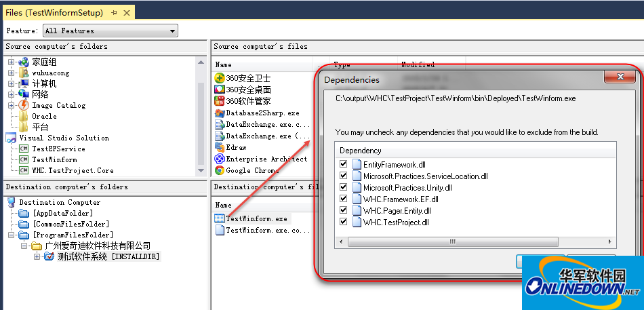Select the Google Chrome icon
Viewport: 644px width, 310px height.
[x=220, y=170]
